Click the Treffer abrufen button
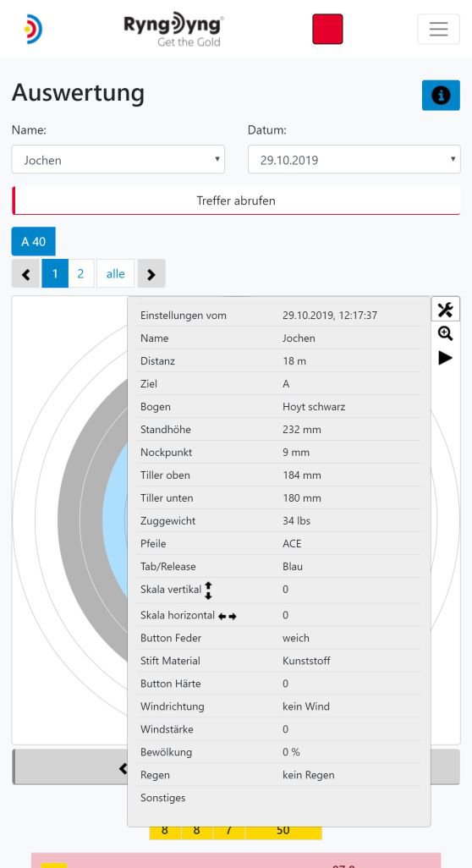This screenshot has height=868, width=472. pos(236,201)
